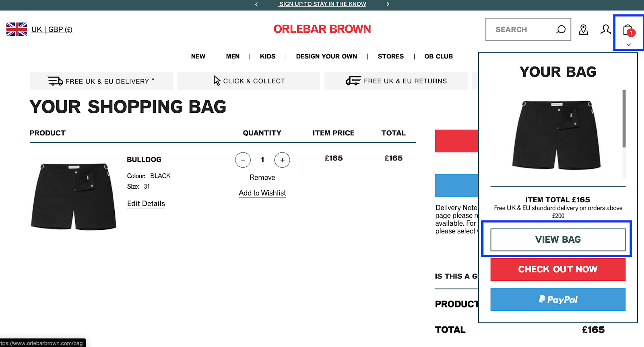The image size is (644, 347).
Task: Show next announcement with right arrow
Action: click(388, 4)
